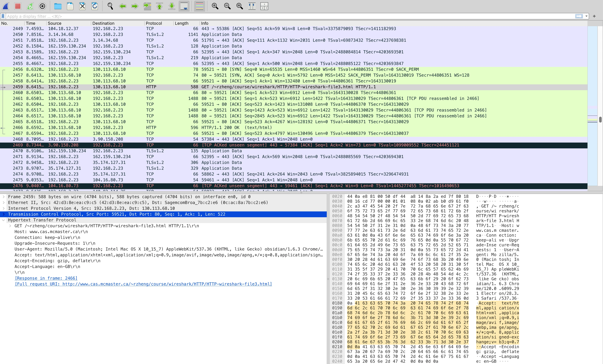Toggle packet list colorization

click(x=199, y=6)
